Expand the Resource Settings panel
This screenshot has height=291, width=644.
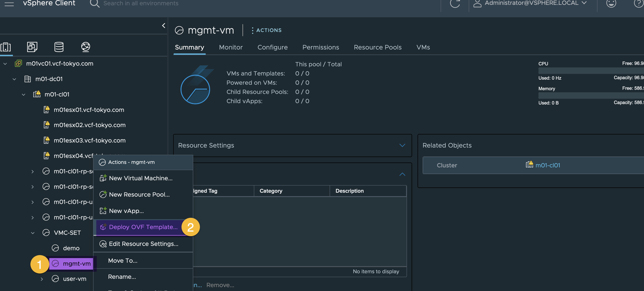tap(402, 145)
